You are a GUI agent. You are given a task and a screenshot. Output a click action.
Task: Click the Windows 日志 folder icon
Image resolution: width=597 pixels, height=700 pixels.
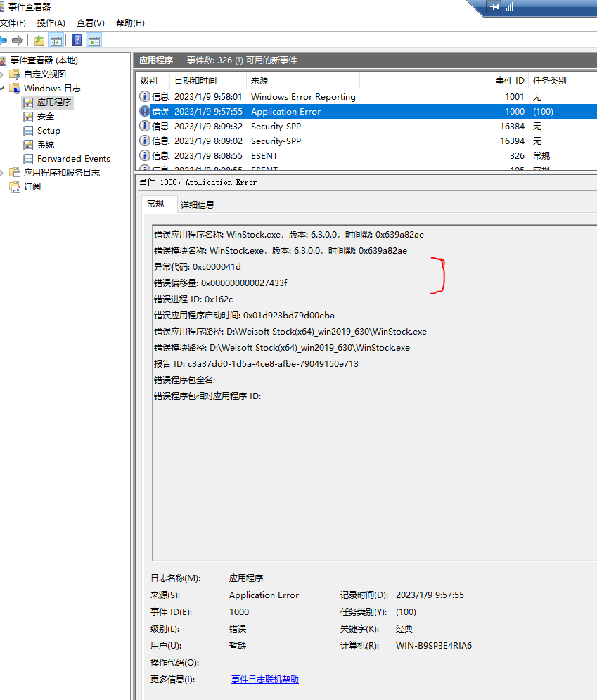(15, 89)
